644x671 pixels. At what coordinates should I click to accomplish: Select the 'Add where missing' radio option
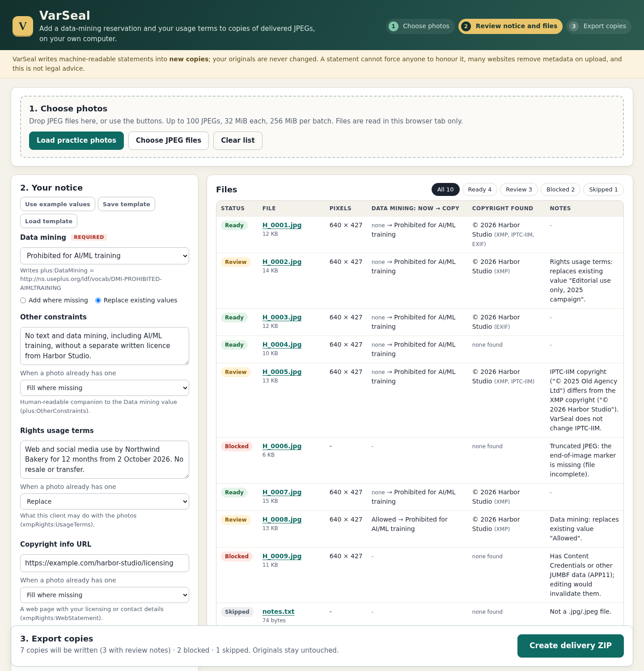(23, 301)
